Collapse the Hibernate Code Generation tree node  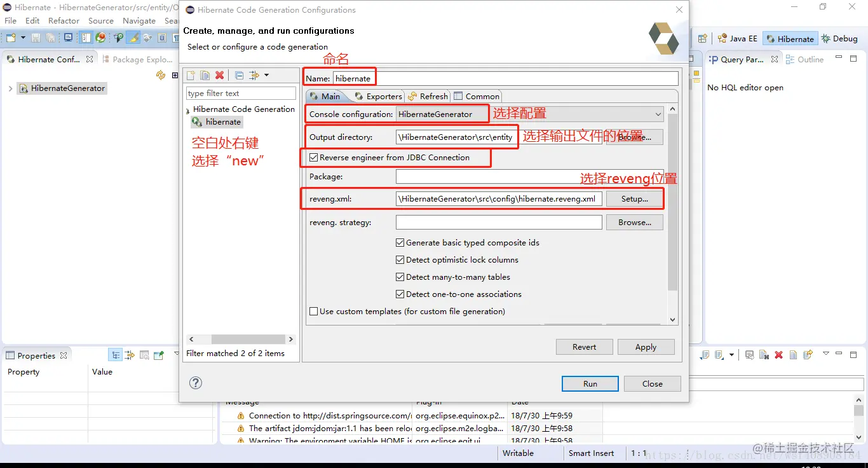tap(188, 111)
